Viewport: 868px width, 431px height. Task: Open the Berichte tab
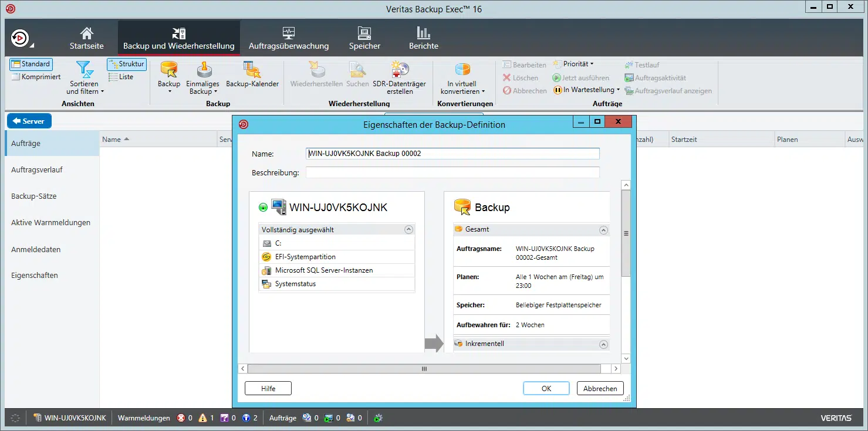(x=424, y=38)
